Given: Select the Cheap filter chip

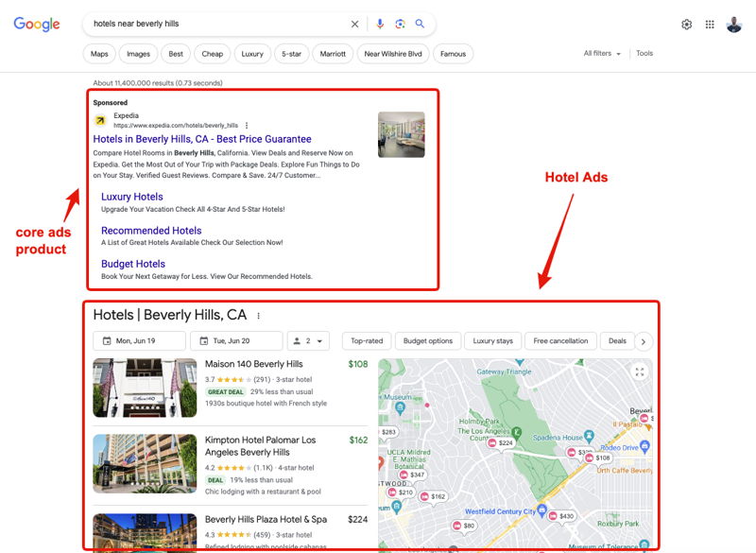Looking at the screenshot, I should (212, 54).
